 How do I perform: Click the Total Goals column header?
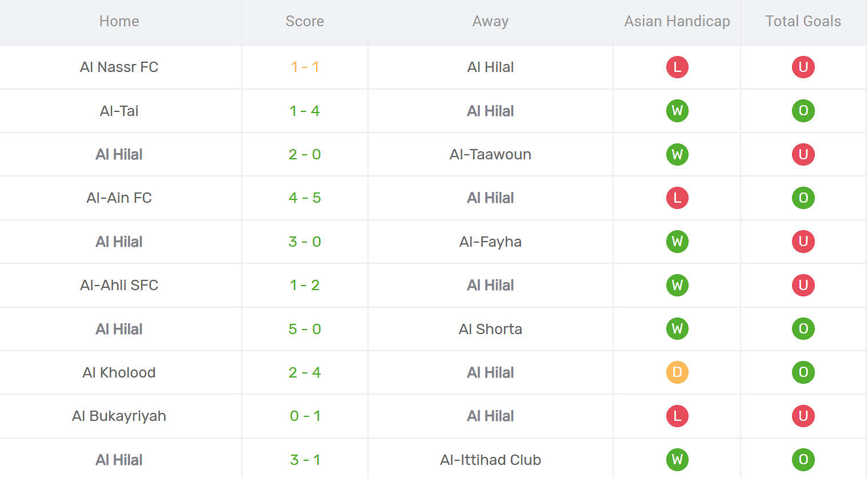pyautogui.click(x=803, y=22)
